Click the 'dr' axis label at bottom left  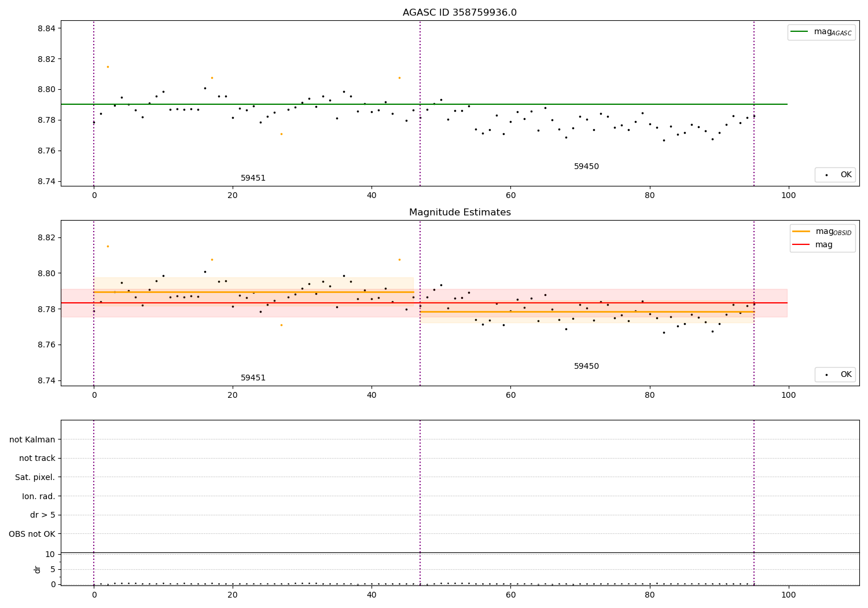pos(38,569)
